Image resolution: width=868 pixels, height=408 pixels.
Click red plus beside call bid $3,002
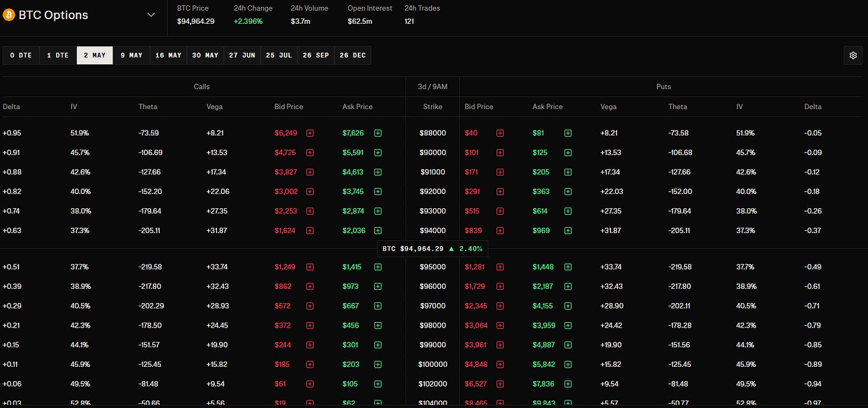pos(310,191)
